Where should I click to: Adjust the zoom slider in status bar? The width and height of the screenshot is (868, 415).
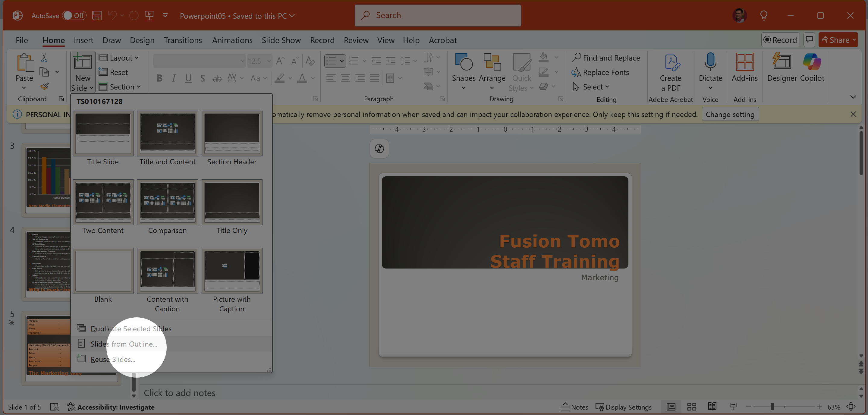[772, 407]
